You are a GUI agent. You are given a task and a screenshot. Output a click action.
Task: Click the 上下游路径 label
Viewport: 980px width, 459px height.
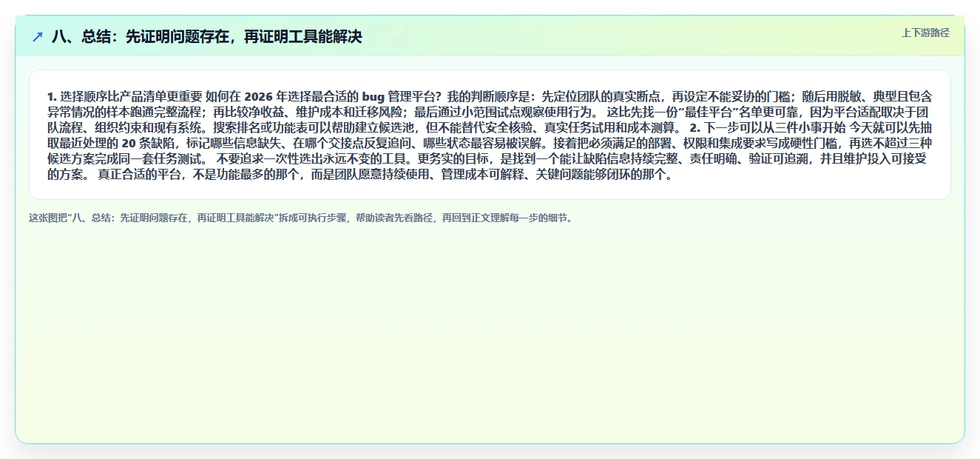925,33
